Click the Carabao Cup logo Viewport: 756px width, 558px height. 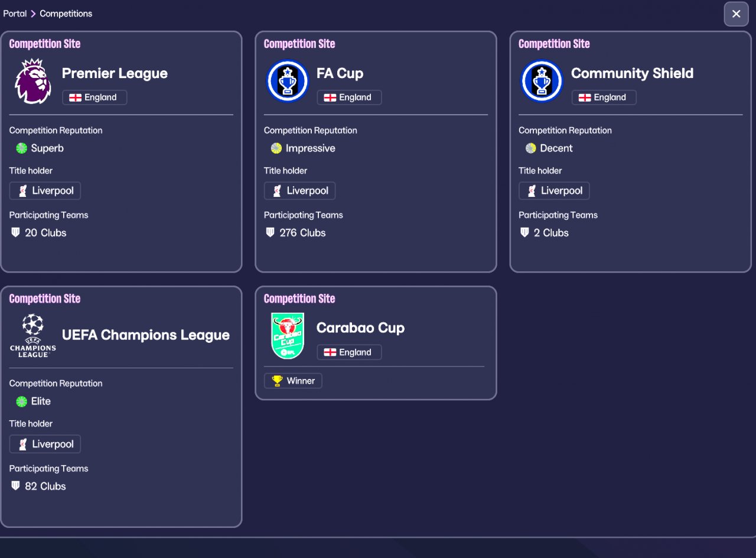click(288, 336)
